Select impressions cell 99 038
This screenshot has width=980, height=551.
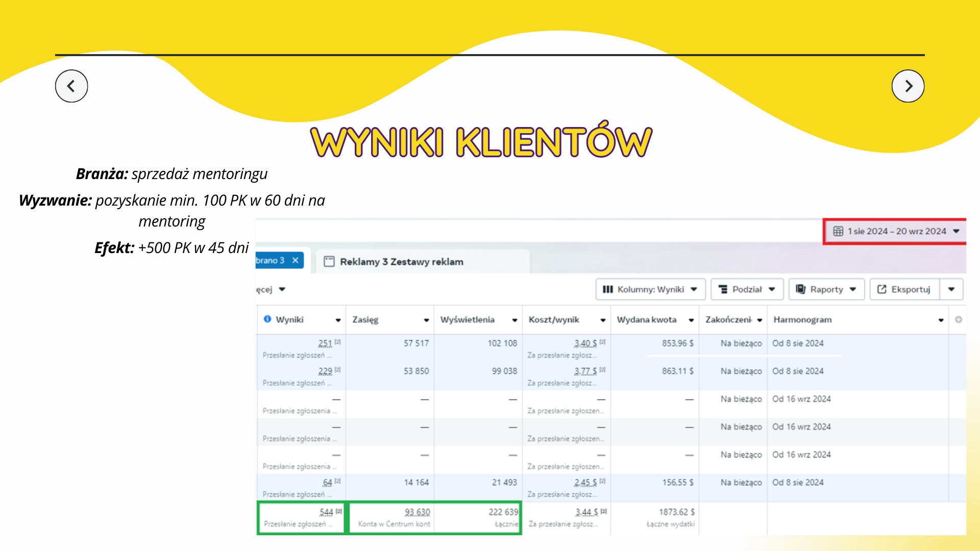[504, 371]
